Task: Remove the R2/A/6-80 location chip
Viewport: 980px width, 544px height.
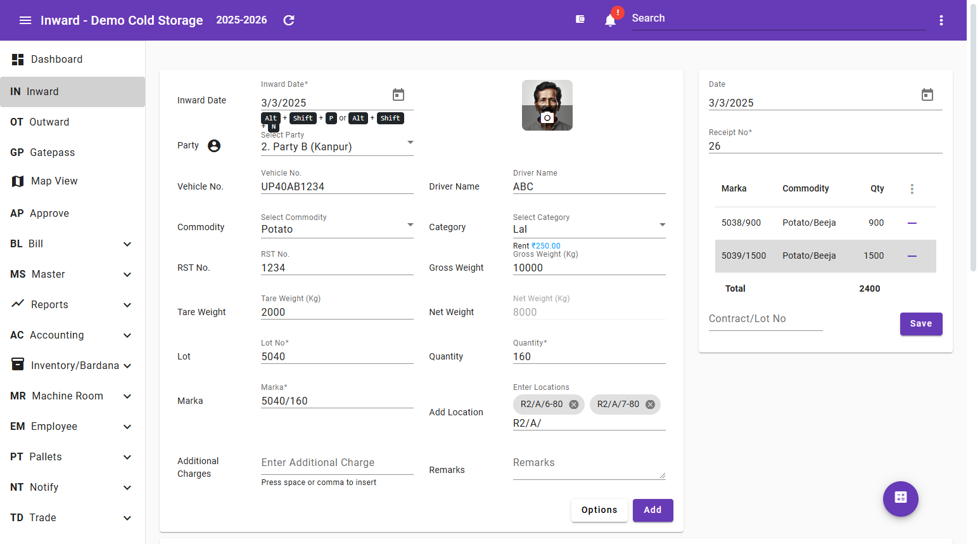Action: [575, 404]
